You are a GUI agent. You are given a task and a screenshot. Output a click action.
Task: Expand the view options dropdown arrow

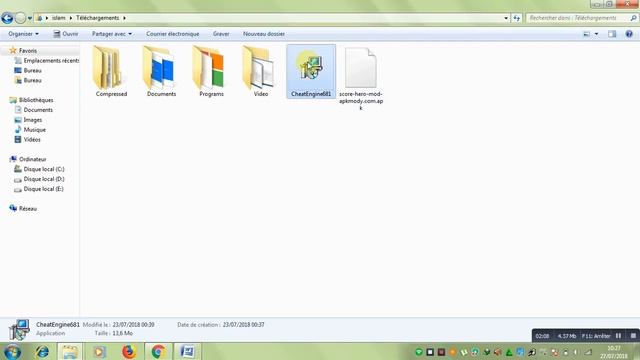pyautogui.click(x=596, y=34)
